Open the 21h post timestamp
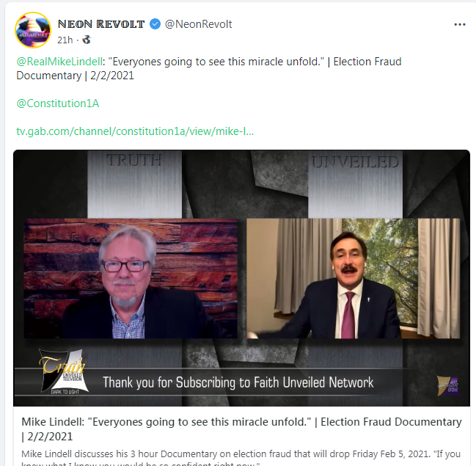Screen dimensions: 476x466 tap(65, 40)
